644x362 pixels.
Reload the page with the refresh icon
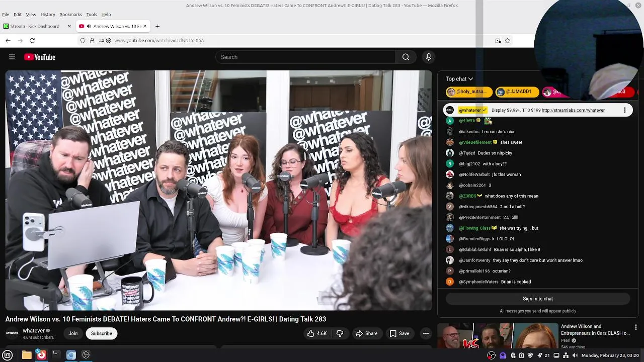coord(32,40)
